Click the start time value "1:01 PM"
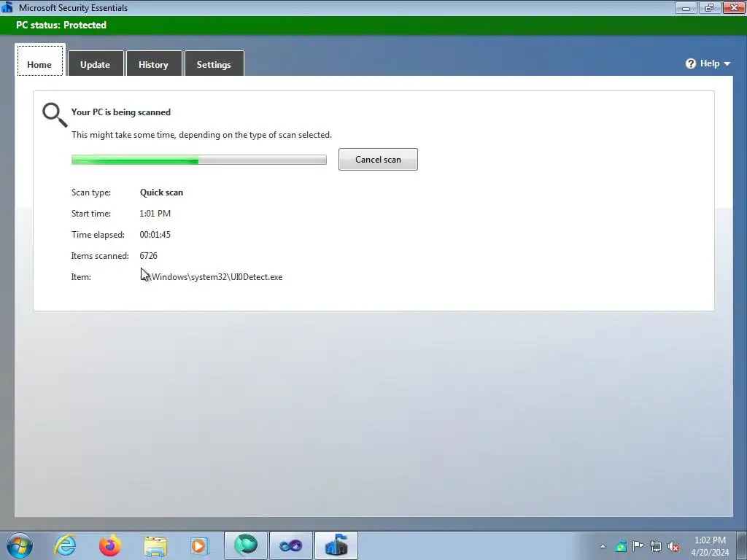 tap(155, 214)
